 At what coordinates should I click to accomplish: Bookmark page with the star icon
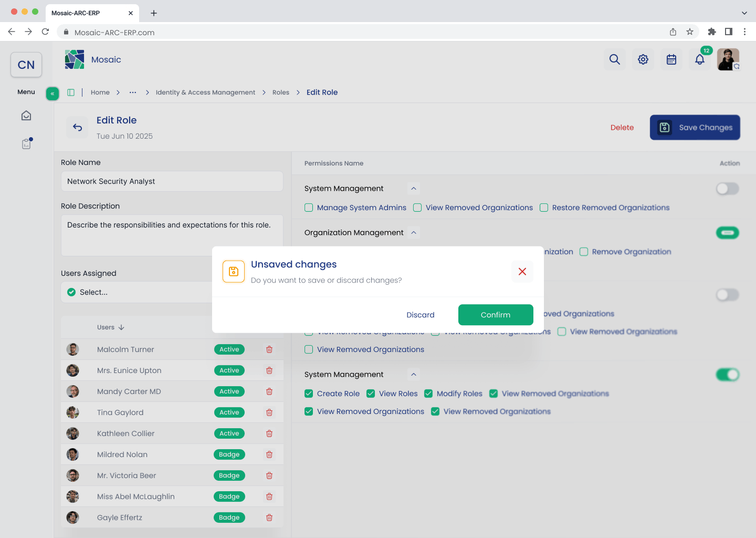(690, 32)
